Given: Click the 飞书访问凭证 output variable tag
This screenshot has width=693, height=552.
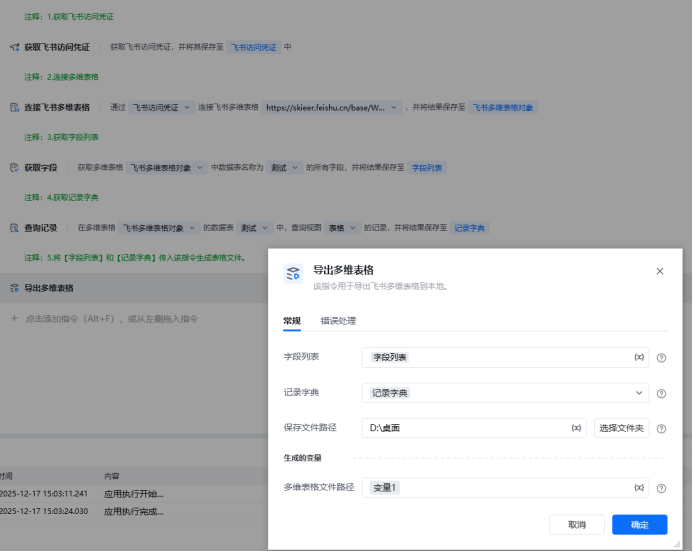Looking at the screenshot, I should point(253,47).
